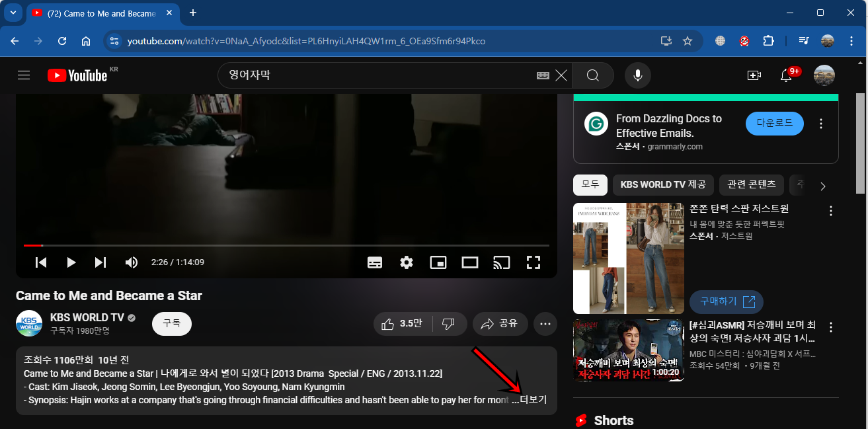This screenshot has height=429, width=868.
Task: Open the Grammarly ad logo
Action: (x=596, y=124)
